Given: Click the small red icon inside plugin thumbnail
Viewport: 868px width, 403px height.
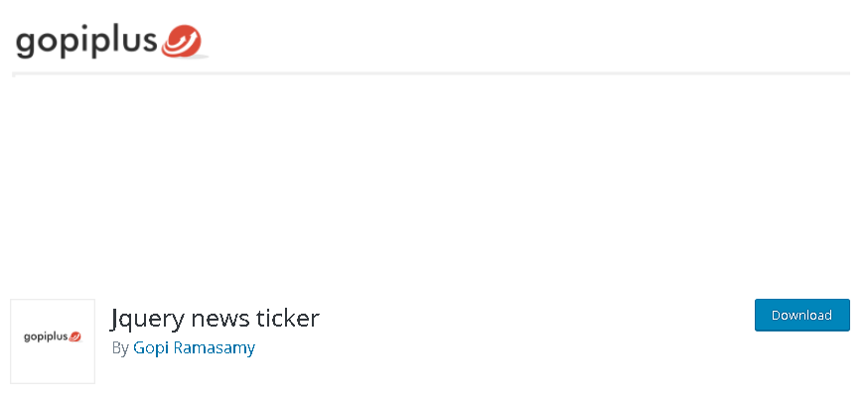Looking at the screenshot, I should click(74, 336).
